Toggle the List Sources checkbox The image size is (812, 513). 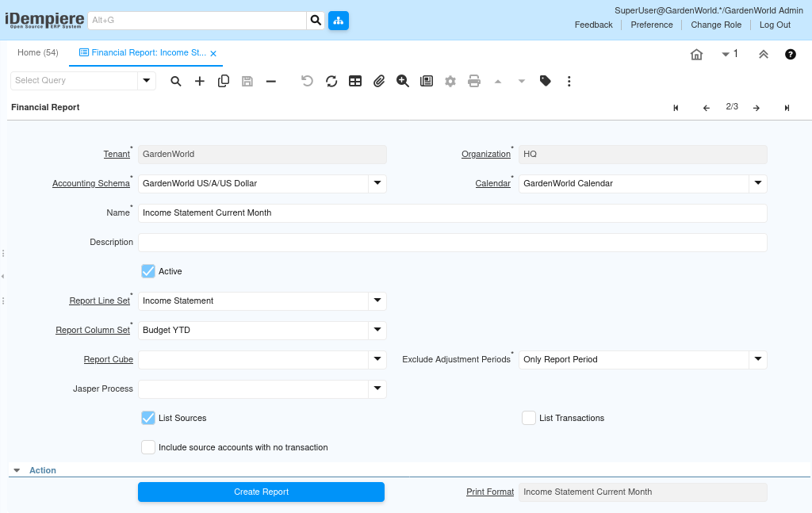click(x=148, y=418)
